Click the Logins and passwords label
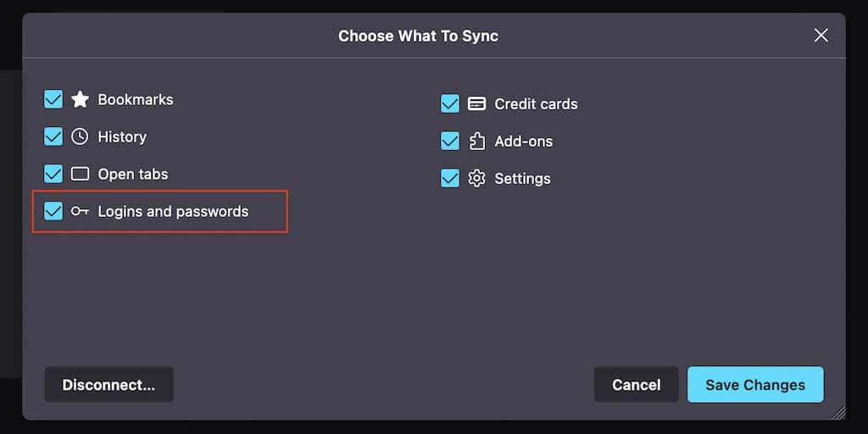Viewport: 868px width, 434px height. [173, 211]
